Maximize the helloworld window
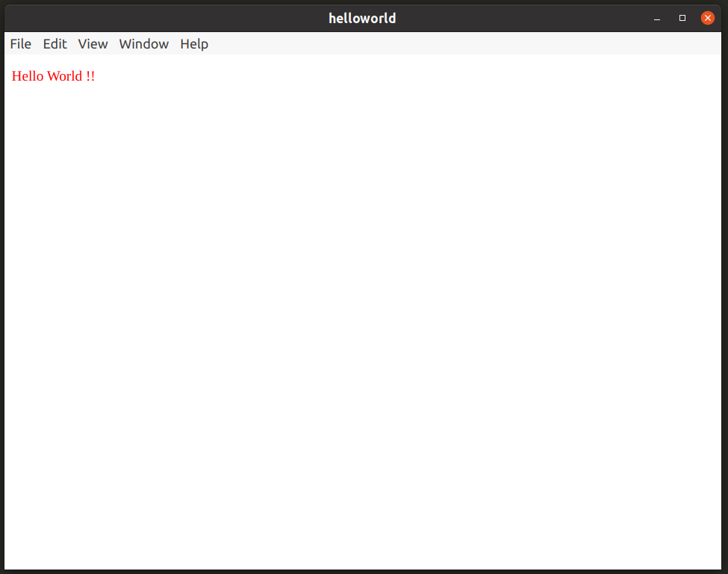This screenshot has height=574, width=728. coord(682,18)
